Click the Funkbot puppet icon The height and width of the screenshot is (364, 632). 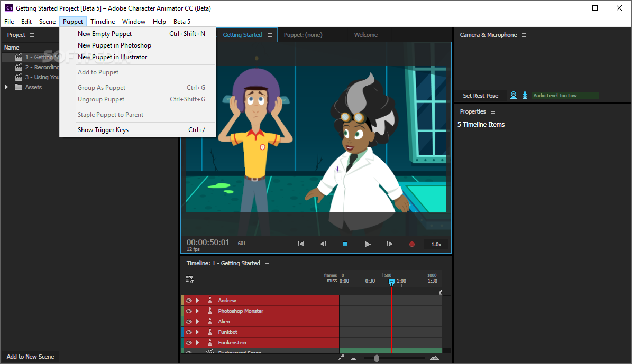(x=209, y=332)
